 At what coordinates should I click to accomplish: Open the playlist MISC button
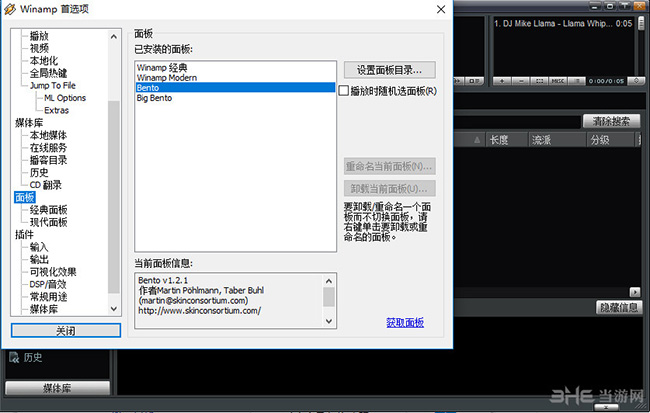(558, 81)
